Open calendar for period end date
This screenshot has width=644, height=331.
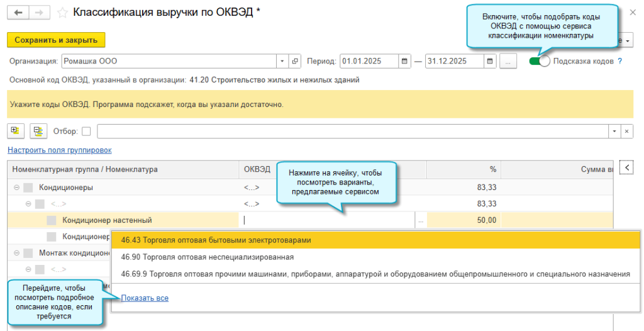490,62
